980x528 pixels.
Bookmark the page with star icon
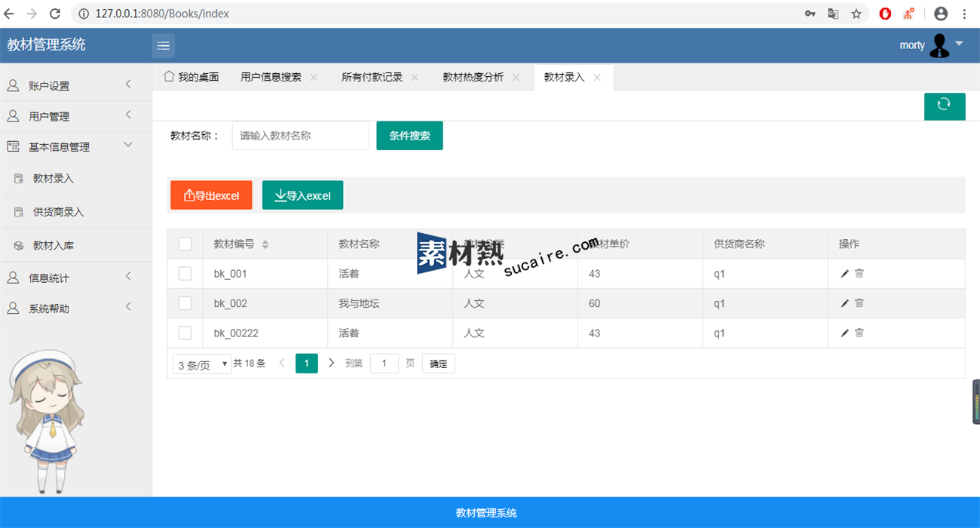pos(856,14)
